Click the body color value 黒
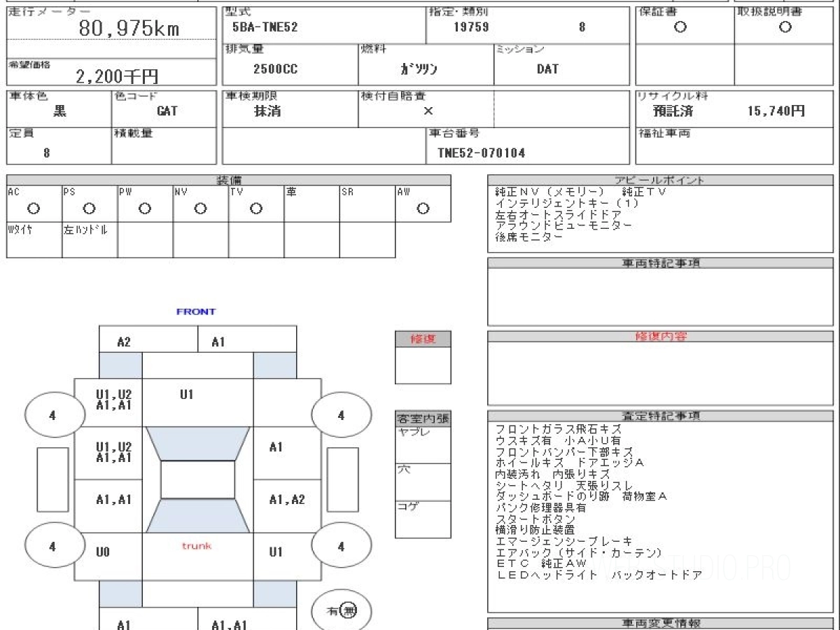This screenshot has height=630, width=840. [60, 111]
